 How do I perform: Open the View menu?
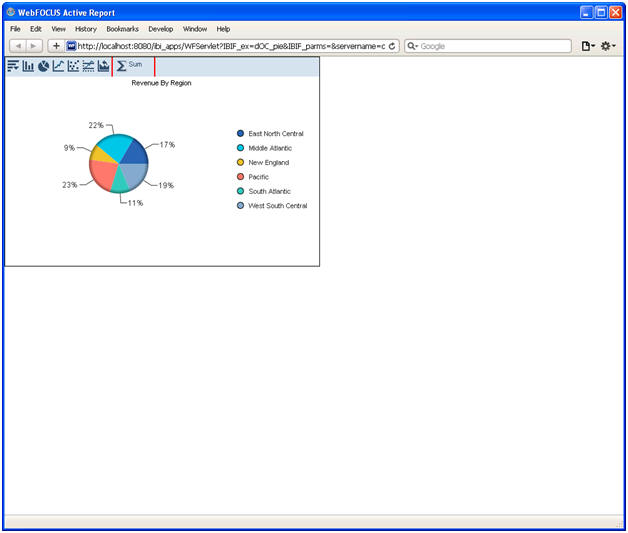click(58, 29)
